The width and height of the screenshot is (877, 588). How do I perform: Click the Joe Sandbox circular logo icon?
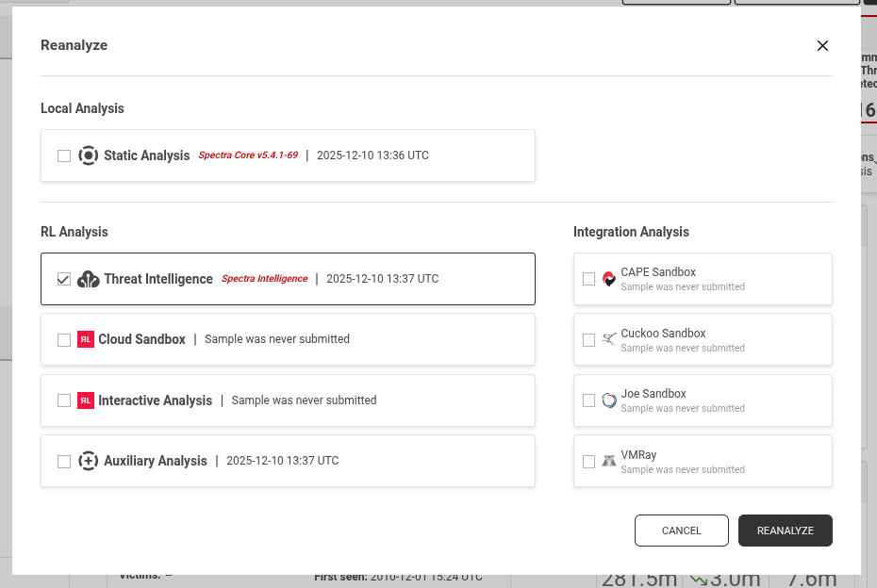pos(608,400)
